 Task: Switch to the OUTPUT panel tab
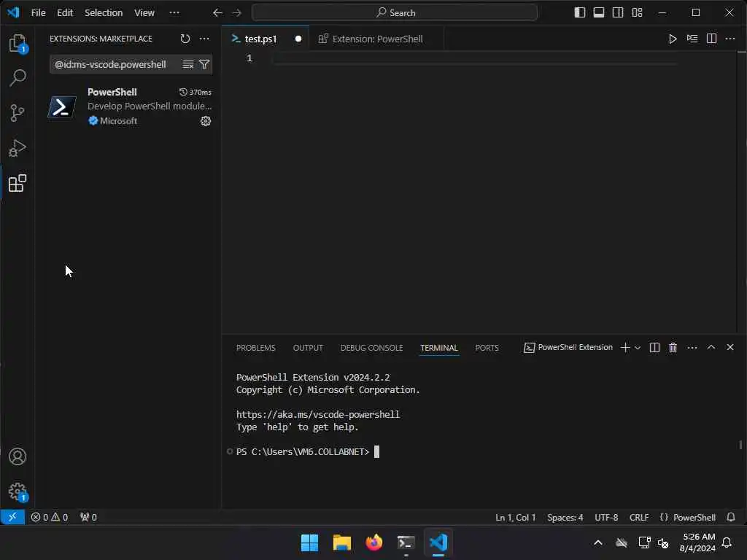click(x=308, y=348)
